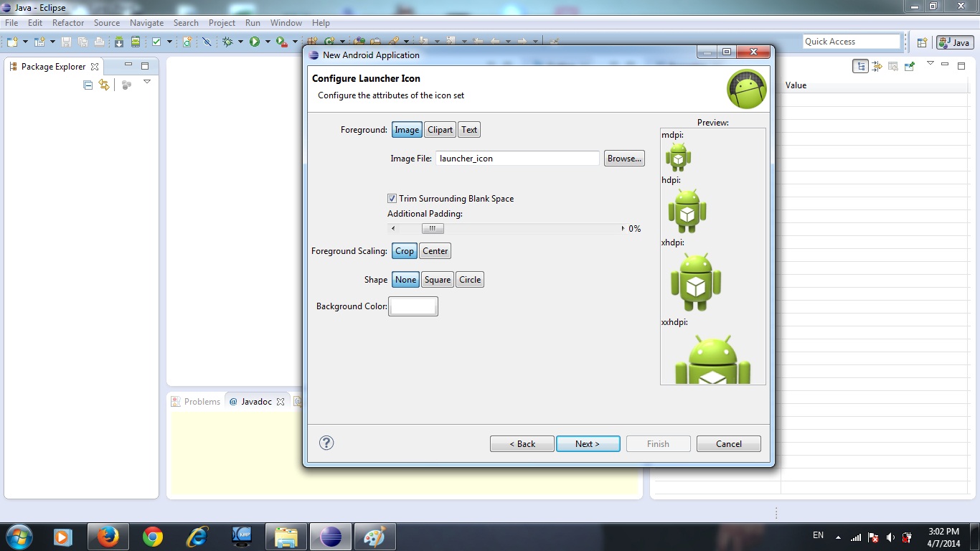The height and width of the screenshot is (551, 980).
Task: Click the green Run icon
Action: 255,42
